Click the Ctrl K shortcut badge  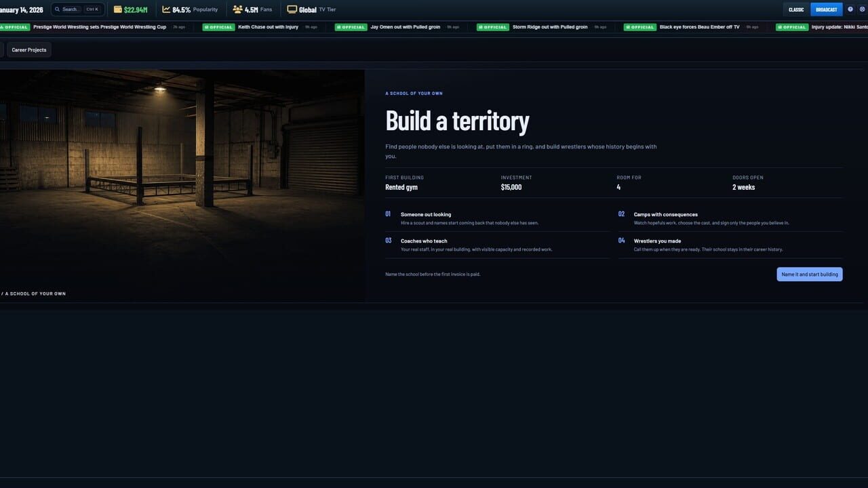click(92, 9)
